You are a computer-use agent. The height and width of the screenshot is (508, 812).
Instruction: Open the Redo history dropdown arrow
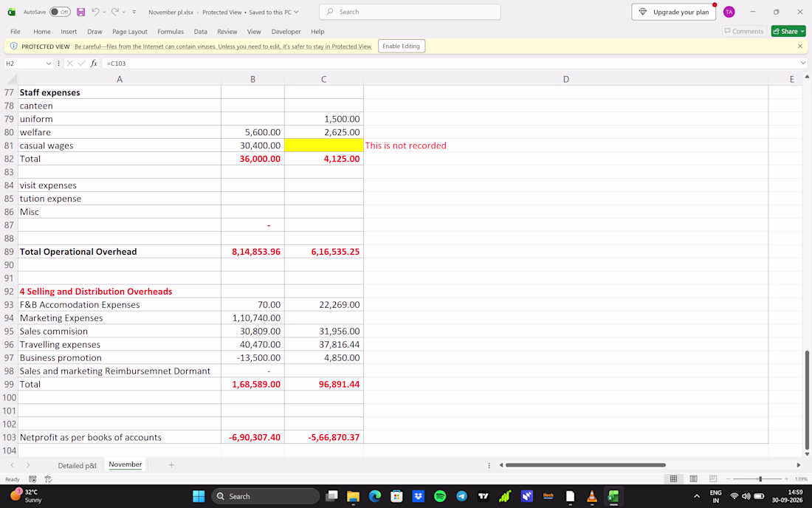point(124,12)
